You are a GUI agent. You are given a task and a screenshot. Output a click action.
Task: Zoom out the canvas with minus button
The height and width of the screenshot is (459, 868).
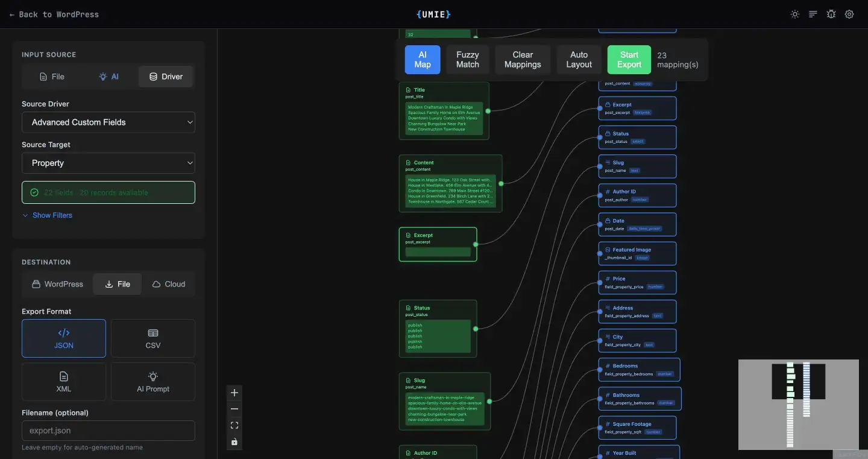[234, 409]
